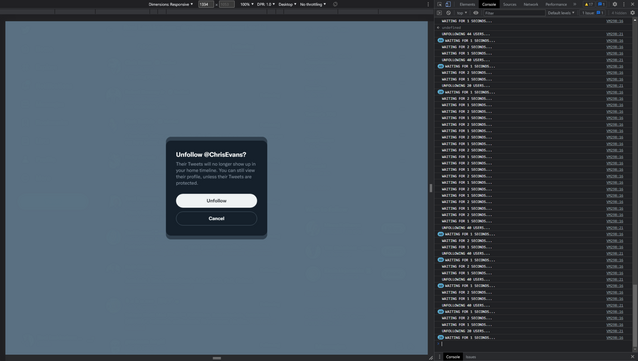Image resolution: width=638 pixels, height=361 pixels.
Task: Open device toolbar more options menu
Action: pyautogui.click(x=428, y=4)
